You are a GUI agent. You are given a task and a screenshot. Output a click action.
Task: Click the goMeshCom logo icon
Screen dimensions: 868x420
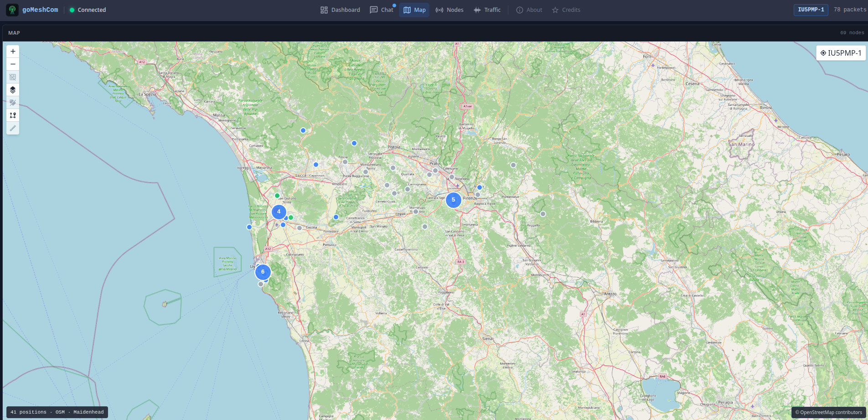click(x=12, y=10)
